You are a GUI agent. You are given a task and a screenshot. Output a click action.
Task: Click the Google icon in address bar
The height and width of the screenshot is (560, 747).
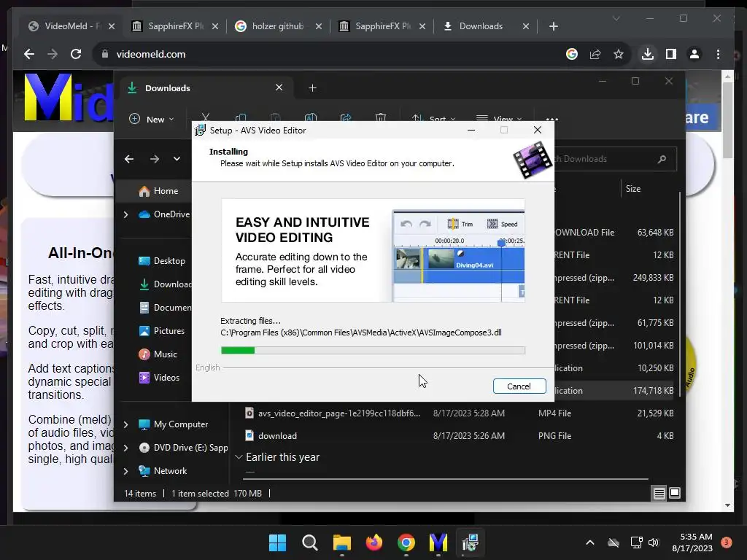[x=572, y=54]
